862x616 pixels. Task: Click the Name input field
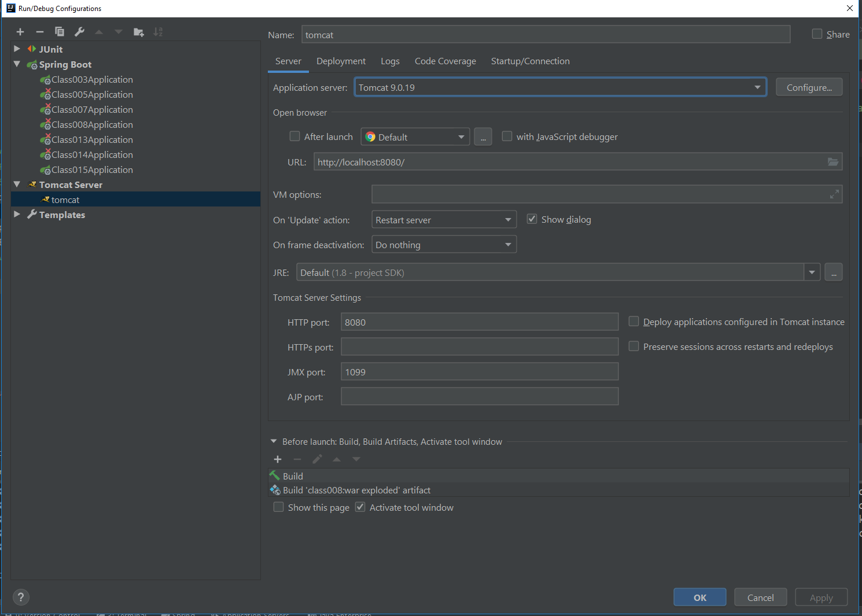click(546, 35)
